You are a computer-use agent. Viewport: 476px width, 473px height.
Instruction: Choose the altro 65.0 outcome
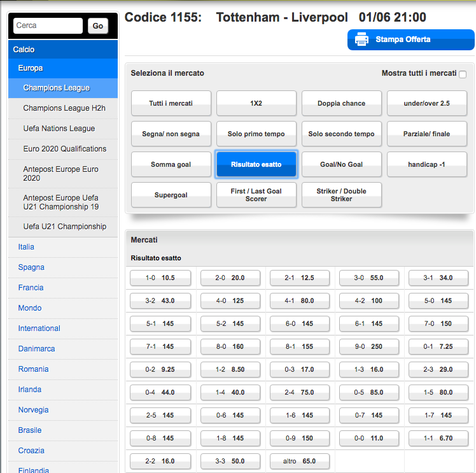[x=300, y=462]
